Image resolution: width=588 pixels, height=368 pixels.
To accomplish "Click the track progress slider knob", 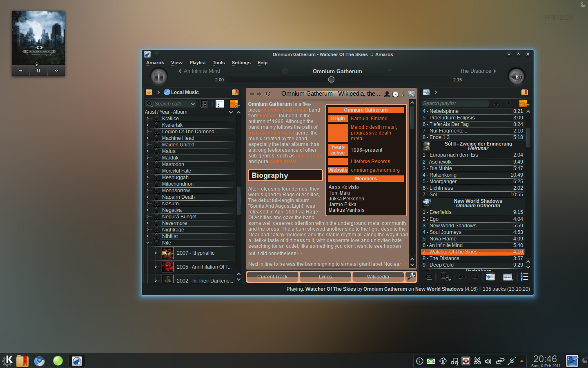I will click(331, 79).
